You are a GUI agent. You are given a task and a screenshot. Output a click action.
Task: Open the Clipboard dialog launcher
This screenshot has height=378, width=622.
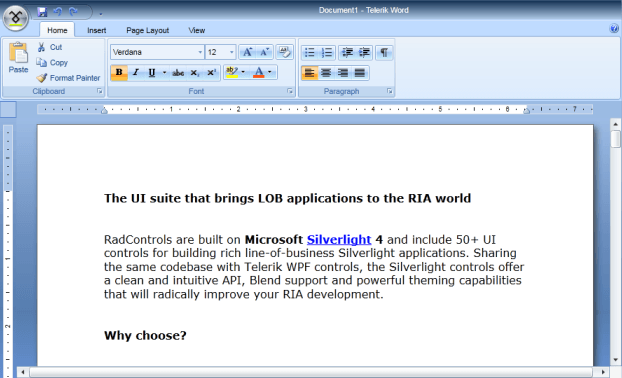click(99, 91)
